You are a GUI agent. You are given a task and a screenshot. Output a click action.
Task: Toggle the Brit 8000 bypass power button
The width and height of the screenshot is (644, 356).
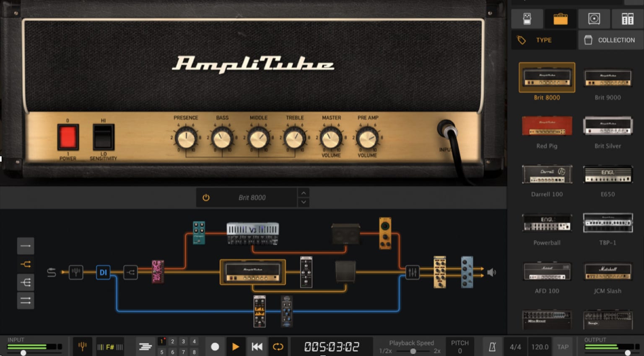click(x=206, y=198)
